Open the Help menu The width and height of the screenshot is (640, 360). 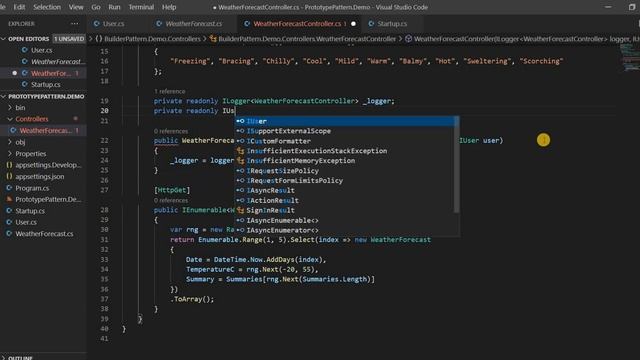tap(169, 7)
